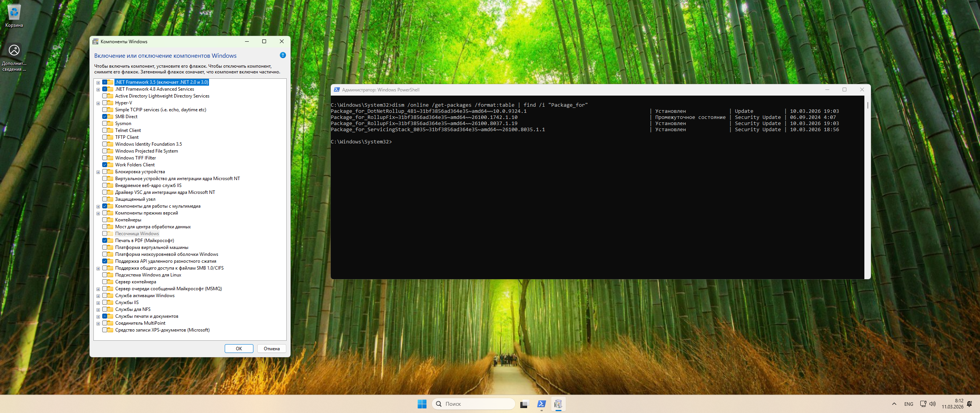980x413 pixels.
Task: Switch to PowerShell via taskbar icon
Action: click(541, 404)
